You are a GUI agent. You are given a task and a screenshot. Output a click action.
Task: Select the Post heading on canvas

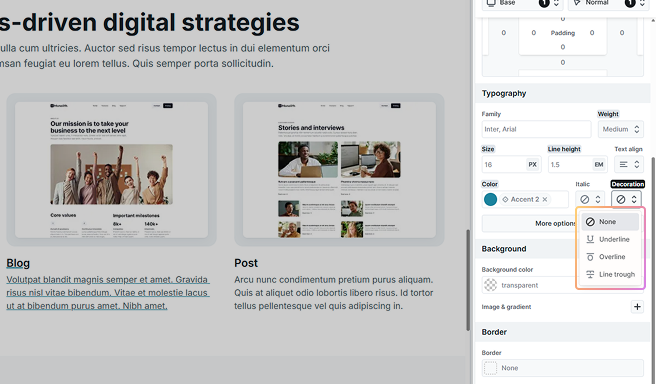[x=246, y=263]
